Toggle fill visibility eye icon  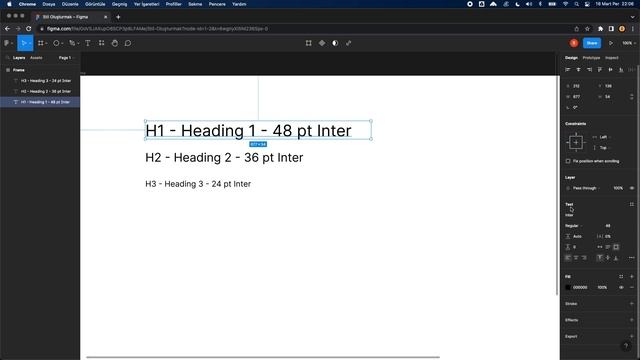click(621, 287)
